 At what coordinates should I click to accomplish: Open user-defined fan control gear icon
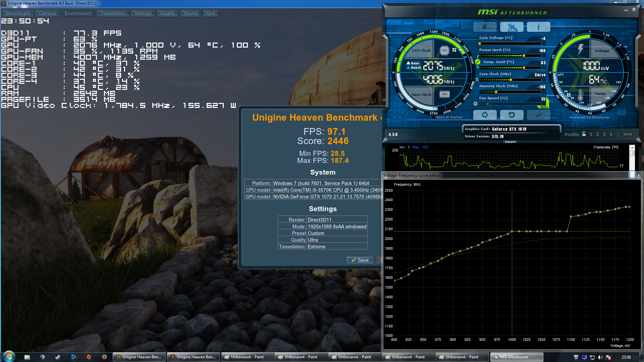[x=475, y=104]
